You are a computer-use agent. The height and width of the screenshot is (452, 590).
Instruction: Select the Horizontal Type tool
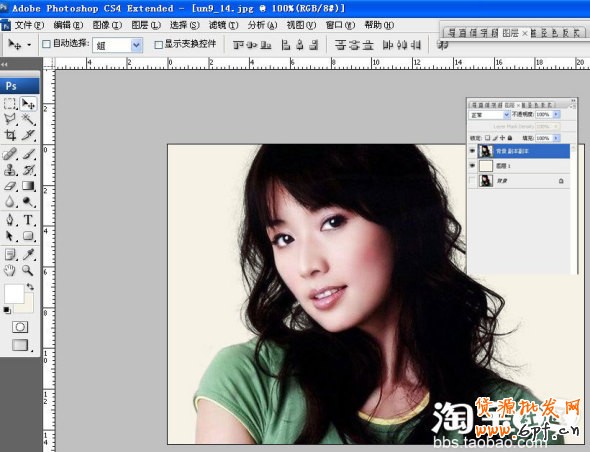coord(28,219)
